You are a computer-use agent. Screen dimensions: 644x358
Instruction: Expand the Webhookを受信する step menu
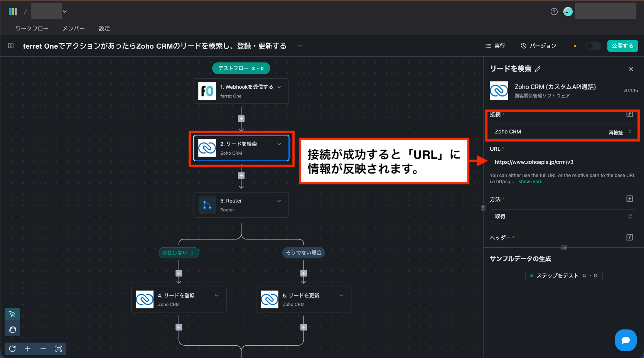tap(279, 87)
